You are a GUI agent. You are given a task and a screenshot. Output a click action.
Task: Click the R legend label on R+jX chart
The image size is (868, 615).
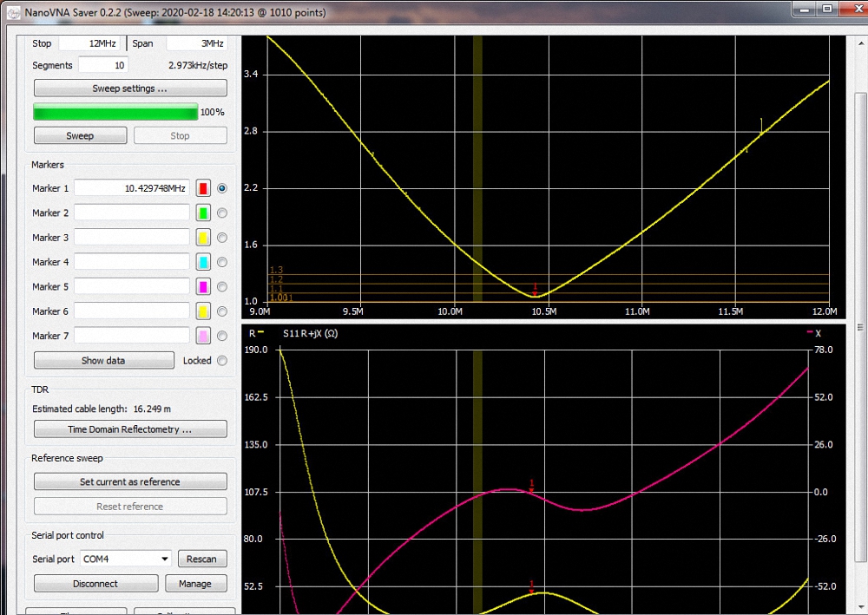(252, 333)
